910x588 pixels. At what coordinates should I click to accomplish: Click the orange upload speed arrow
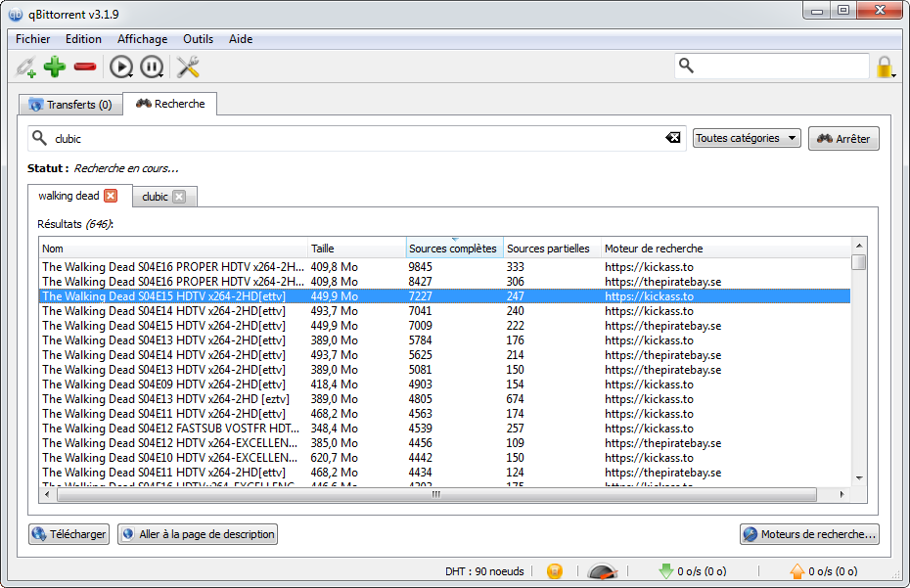point(797,571)
